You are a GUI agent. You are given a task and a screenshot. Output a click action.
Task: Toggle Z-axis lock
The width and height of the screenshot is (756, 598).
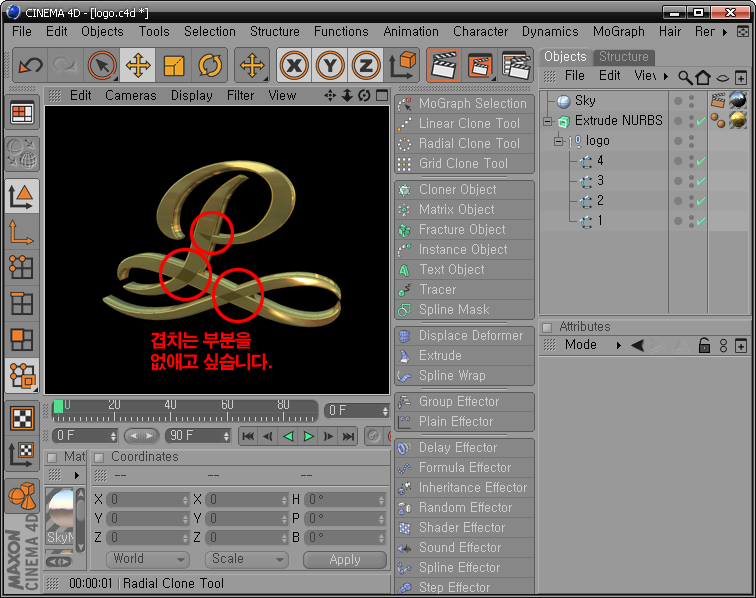coord(366,67)
